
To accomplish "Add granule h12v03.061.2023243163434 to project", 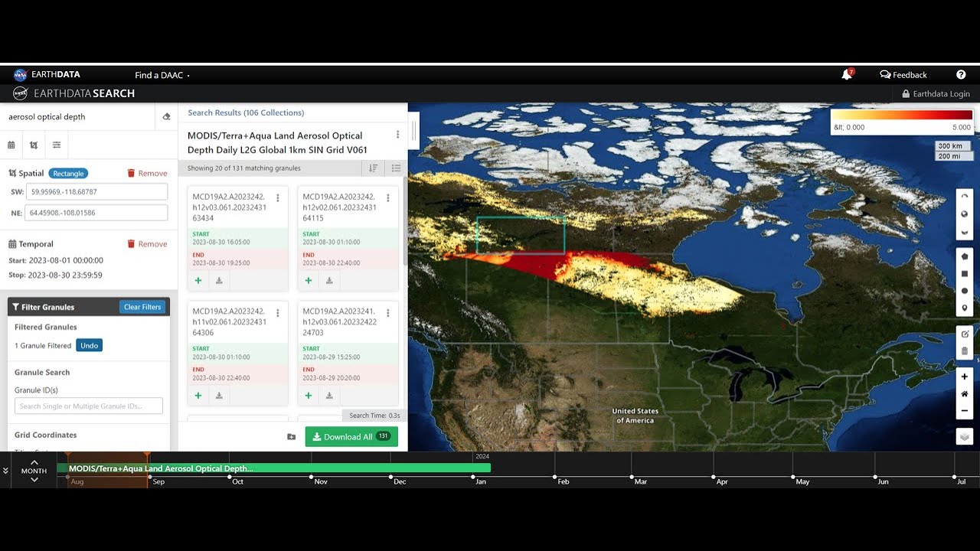I will click(x=198, y=281).
